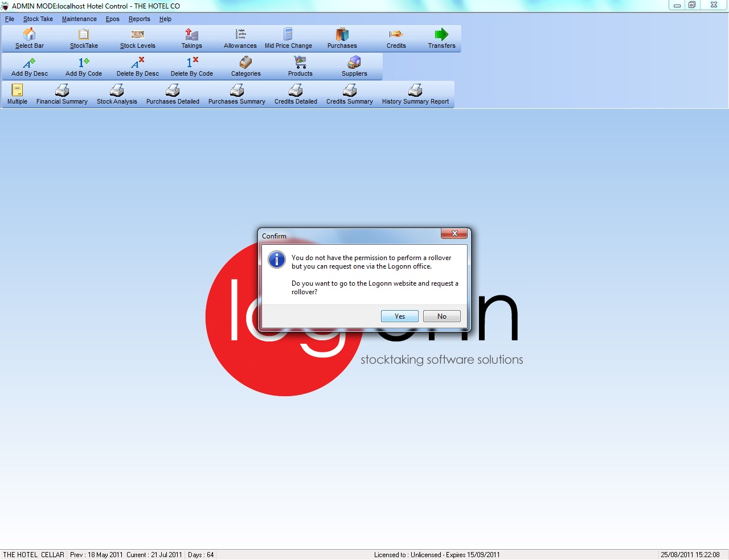729x560 pixels.
Task: Open the Epos menu
Action: tap(113, 19)
